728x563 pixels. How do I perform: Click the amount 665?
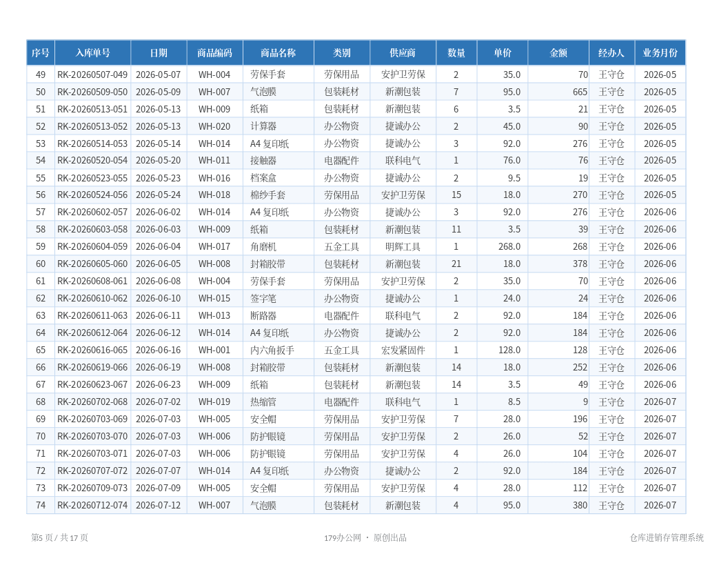tap(580, 92)
